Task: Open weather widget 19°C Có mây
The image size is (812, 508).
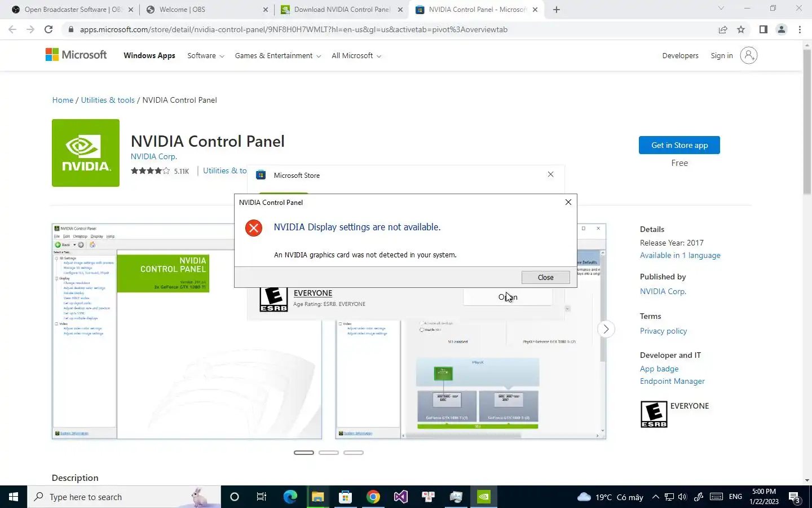Action: click(610, 497)
